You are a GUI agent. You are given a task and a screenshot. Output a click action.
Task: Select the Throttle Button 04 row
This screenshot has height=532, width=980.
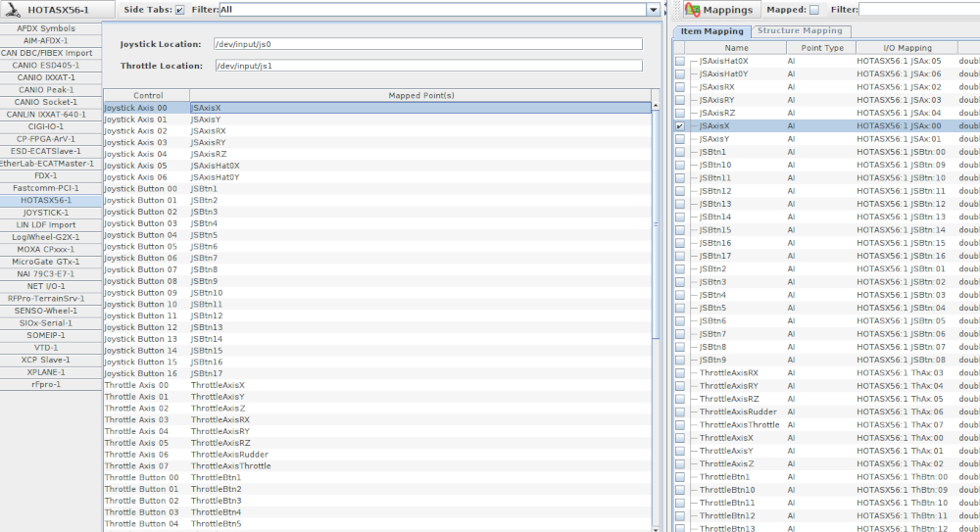(377, 524)
